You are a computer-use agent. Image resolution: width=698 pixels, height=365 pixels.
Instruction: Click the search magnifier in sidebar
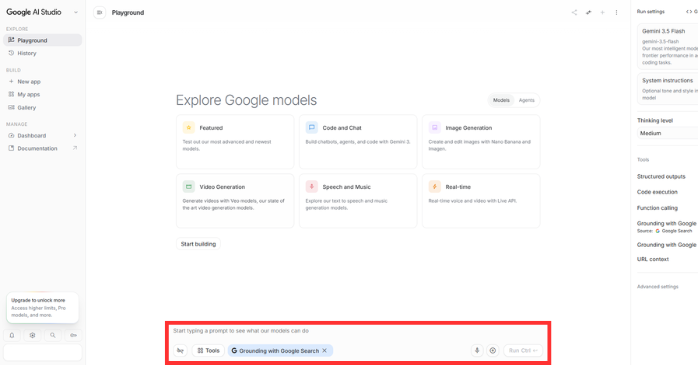pos(53,335)
